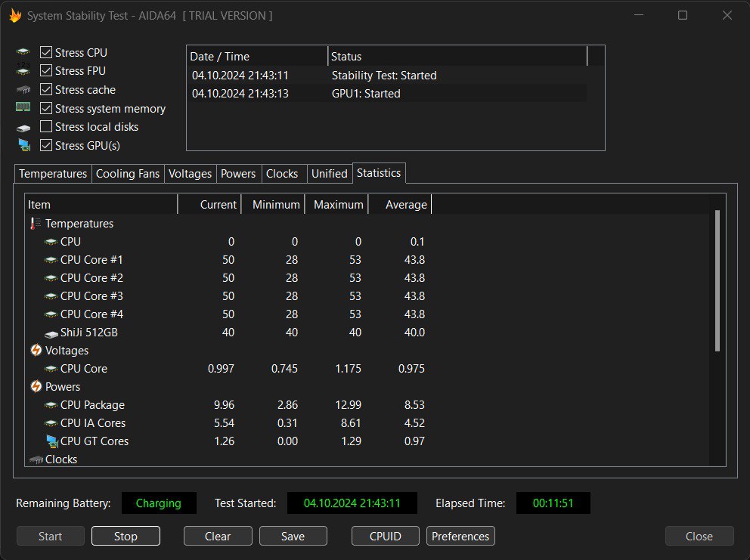Image resolution: width=750 pixels, height=560 pixels.
Task: Open the Unified tab
Action: click(x=330, y=174)
